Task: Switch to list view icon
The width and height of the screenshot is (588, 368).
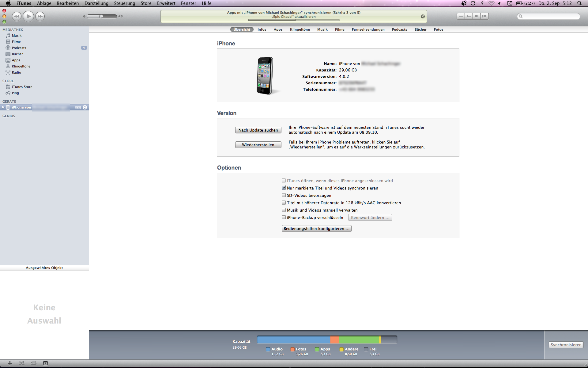Action: click(x=461, y=16)
